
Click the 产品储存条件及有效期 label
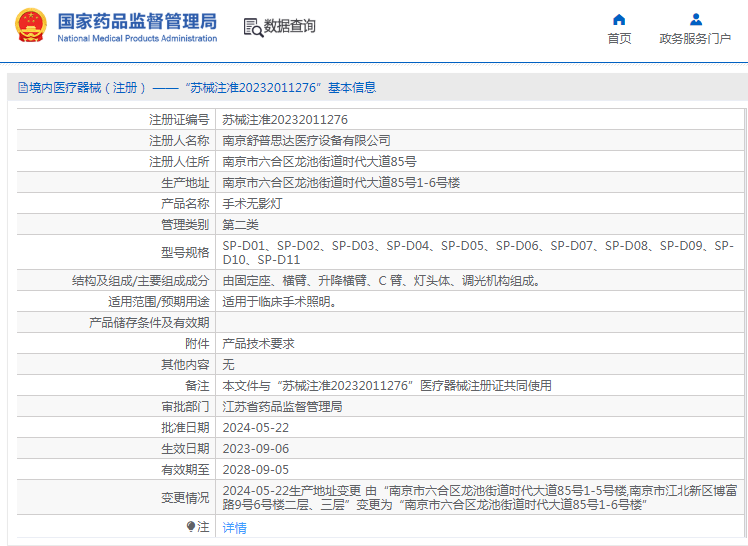pos(149,323)
